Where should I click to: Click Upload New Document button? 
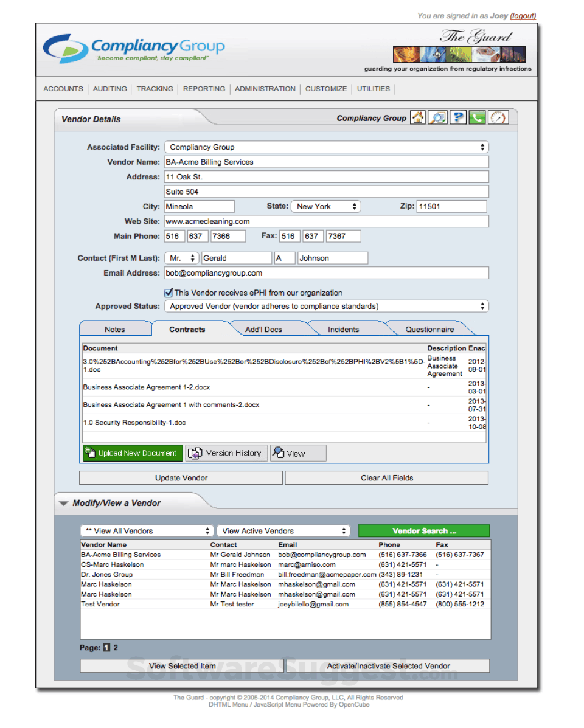click(x=133, y=453)
